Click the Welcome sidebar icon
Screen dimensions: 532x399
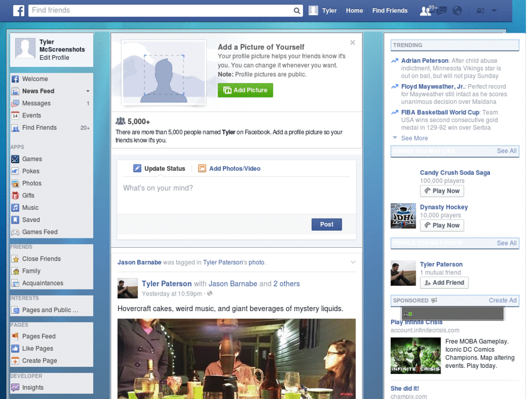coord(15,79)
